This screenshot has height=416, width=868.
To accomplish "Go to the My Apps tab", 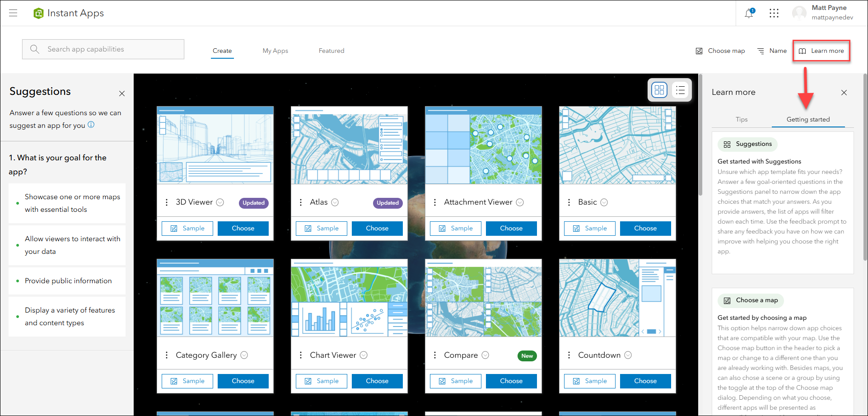I will (x=275, y=51).
